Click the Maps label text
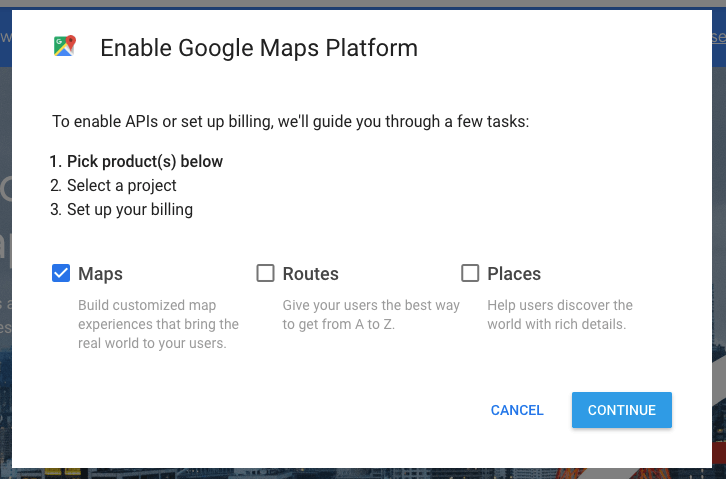The height and width of the screenshot is (479, 726). 100,274
